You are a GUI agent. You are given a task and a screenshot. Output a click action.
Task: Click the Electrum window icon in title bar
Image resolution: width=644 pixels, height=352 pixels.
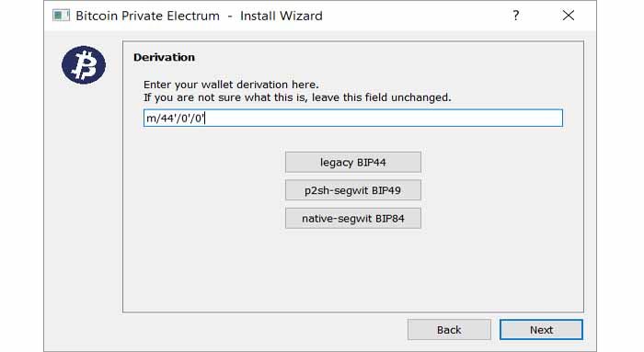click(x=61, y=16)
